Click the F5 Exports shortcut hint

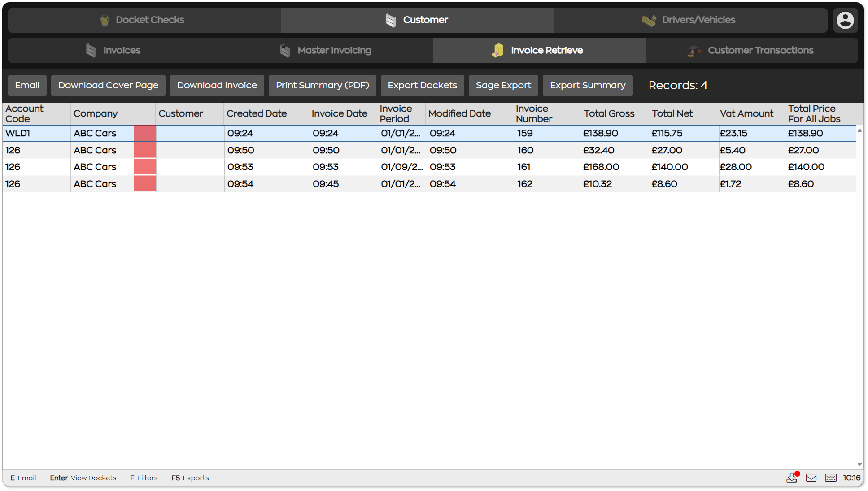click(190, 478)
